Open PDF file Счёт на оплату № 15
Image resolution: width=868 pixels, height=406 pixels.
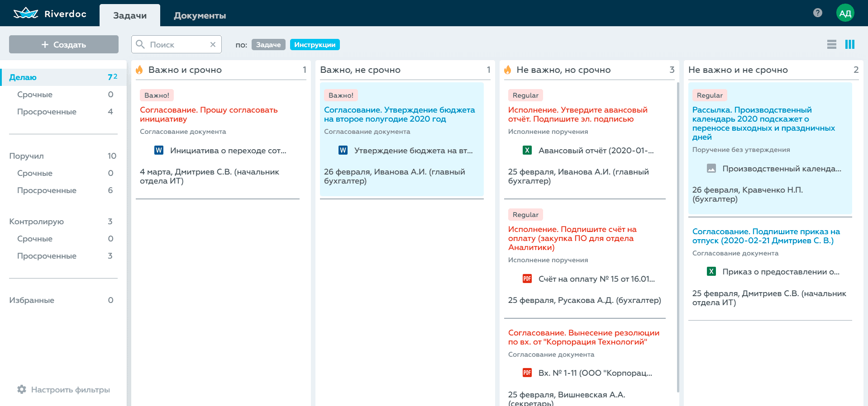[589, 279]
